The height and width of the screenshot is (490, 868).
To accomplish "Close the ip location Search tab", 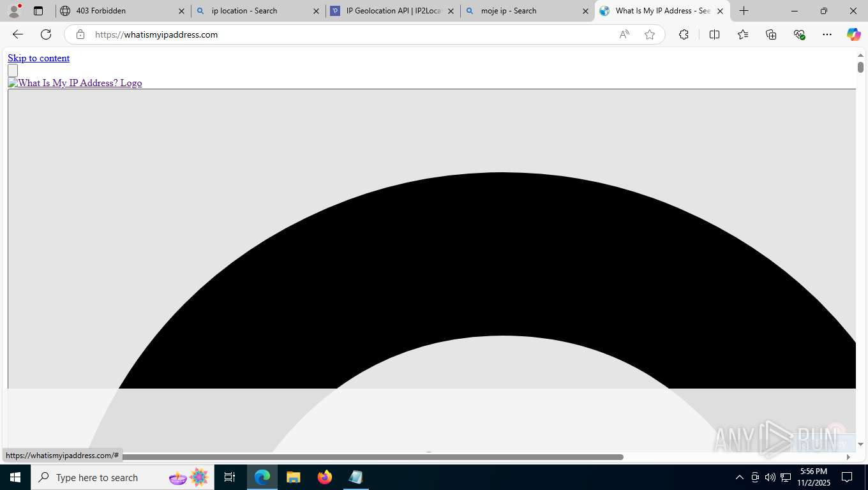I will click(x=316, y=11).
